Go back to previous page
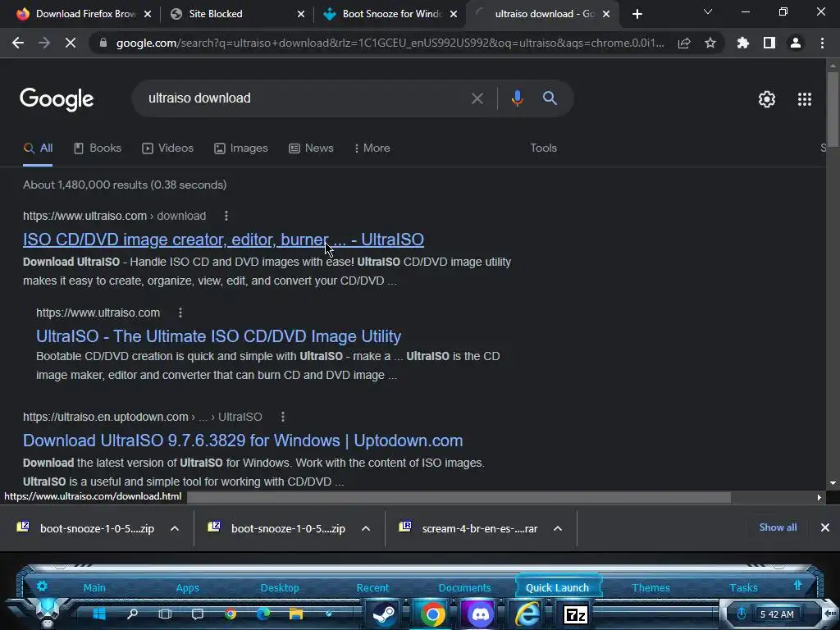This screenshot has width=840, height=630. click(x=18, y=43)
